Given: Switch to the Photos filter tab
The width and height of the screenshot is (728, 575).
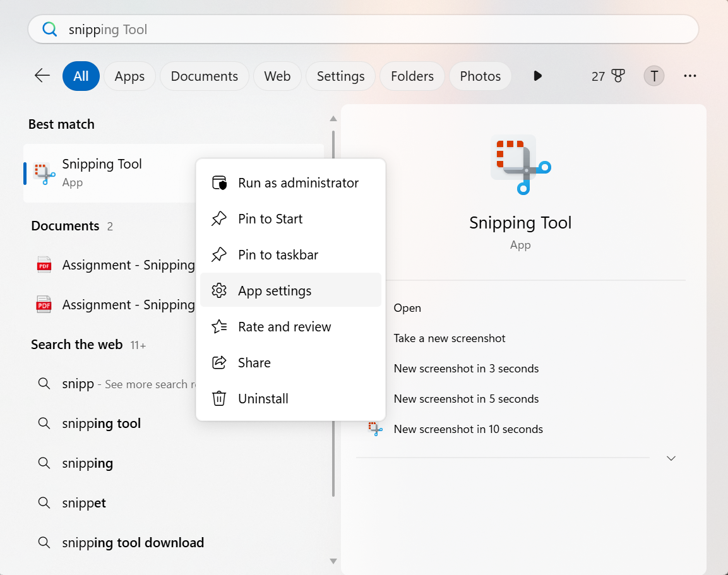Looking at the screenshot, I should 480,76.
